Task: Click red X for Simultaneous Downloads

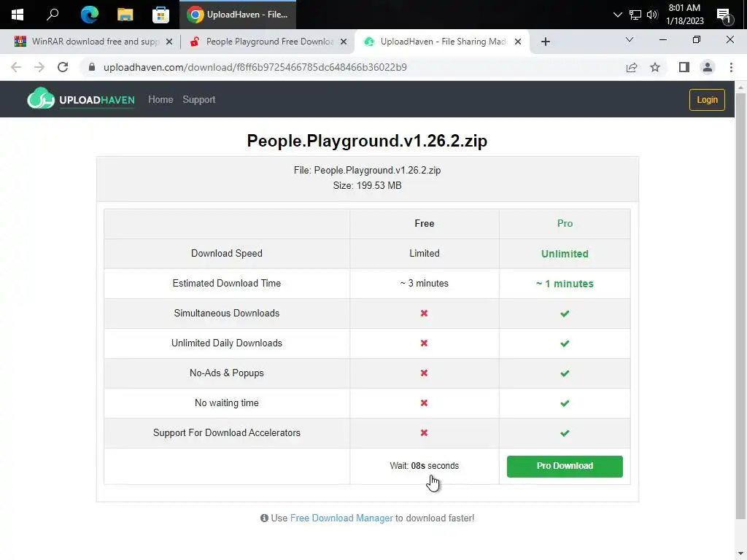Action: coord(424,313)
